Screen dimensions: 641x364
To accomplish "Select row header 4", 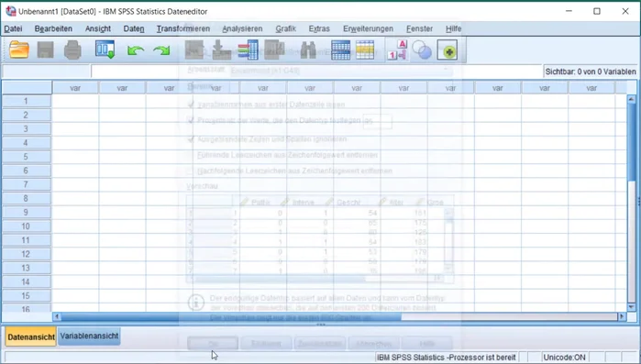I will (x=27, y=143).
